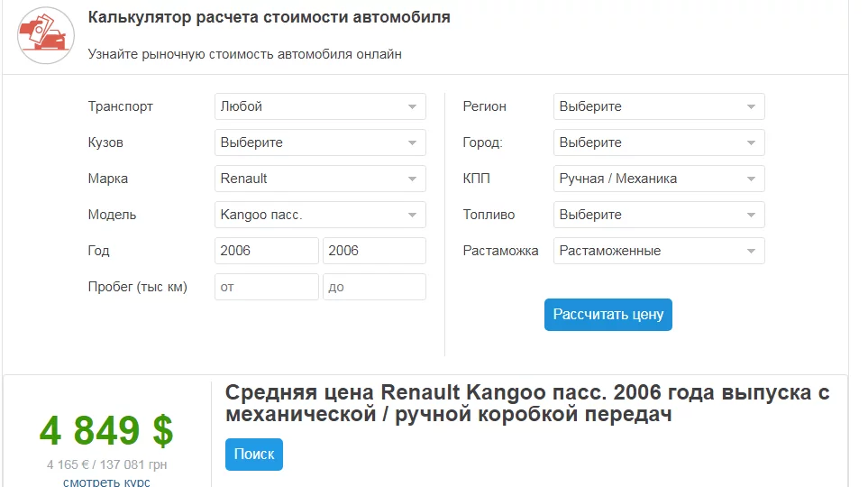
Task: Select a fuel type in Топливо dropdown
Action: point(659,215)
